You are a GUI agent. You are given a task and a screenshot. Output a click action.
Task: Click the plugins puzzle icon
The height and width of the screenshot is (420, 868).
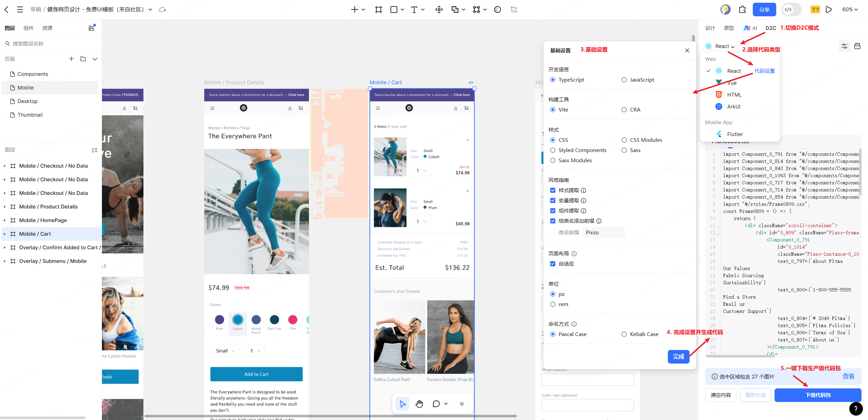(743, 10)
